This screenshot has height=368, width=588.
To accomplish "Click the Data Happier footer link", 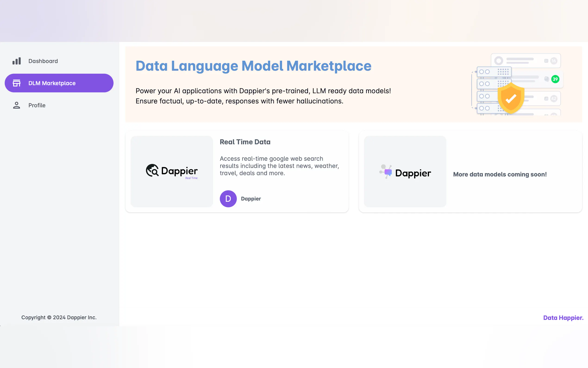I will click(563, 318).
